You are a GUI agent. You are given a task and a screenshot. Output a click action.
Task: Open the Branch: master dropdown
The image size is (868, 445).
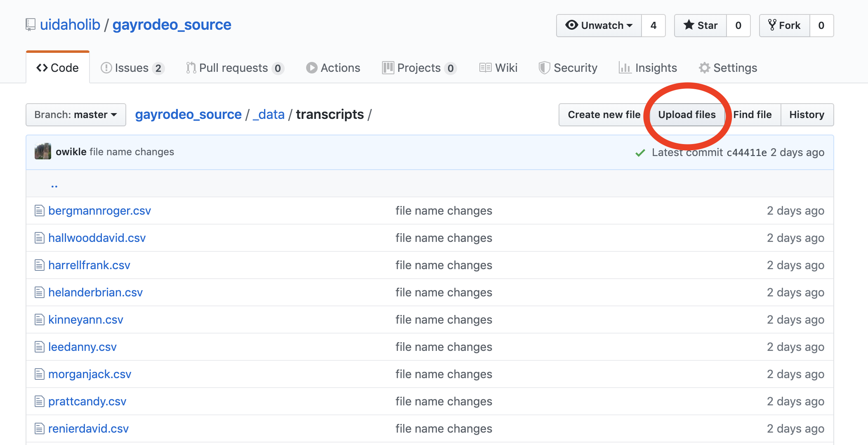75,115
